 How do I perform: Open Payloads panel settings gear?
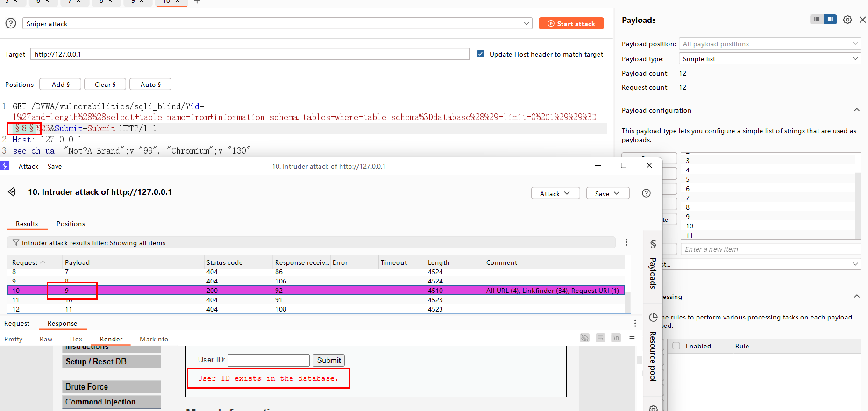click(847, 20)
